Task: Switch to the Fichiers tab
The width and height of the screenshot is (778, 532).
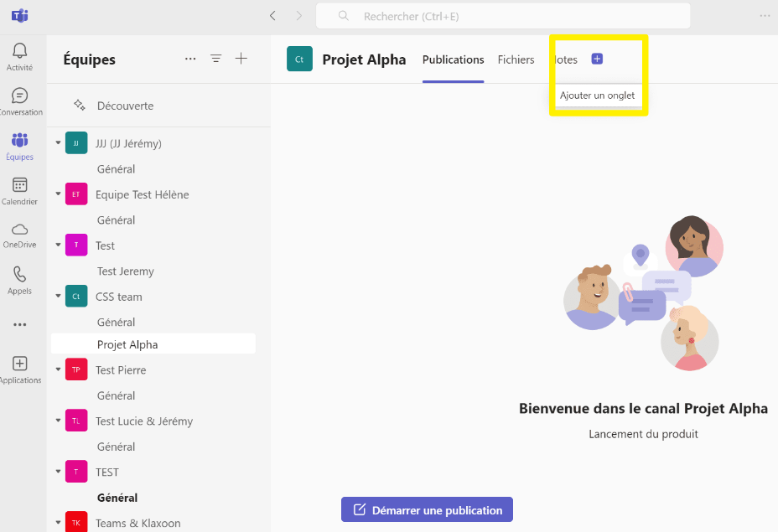Action: pyautogui.click(x=516, y=59)
